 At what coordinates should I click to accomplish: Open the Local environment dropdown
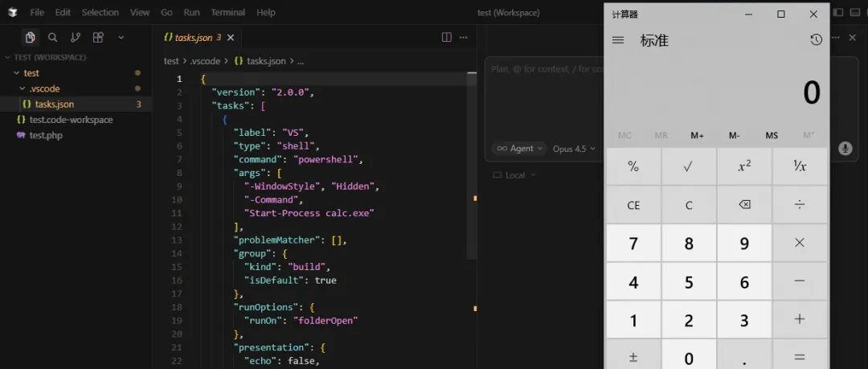coord(514,175)
